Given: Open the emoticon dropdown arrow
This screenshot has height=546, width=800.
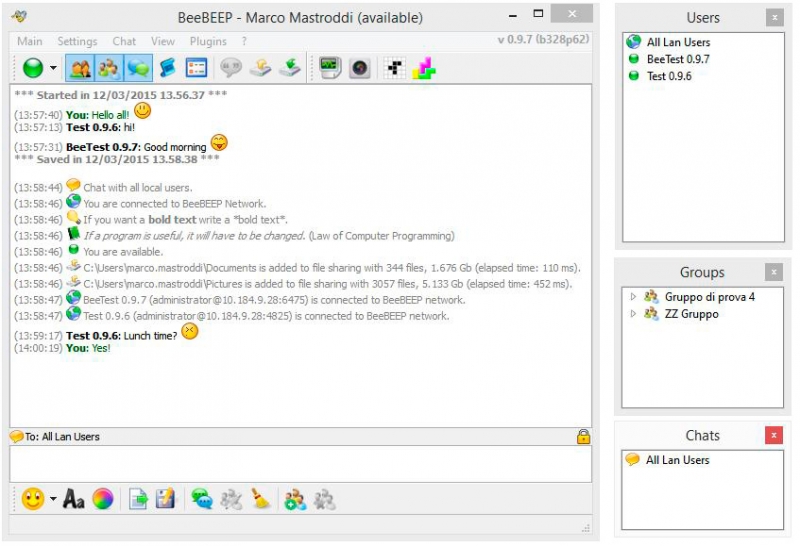Looking at the screenshot, I should pyautogui.click(x=53, y=498).
